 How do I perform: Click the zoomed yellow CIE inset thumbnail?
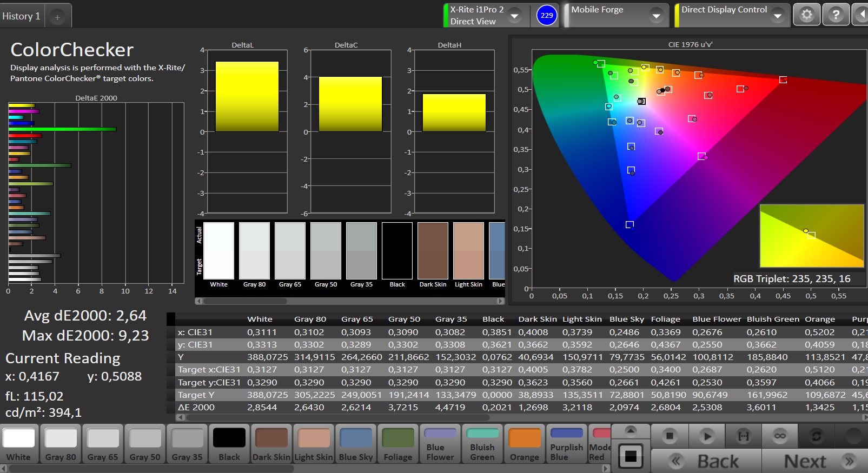(812, 236)
